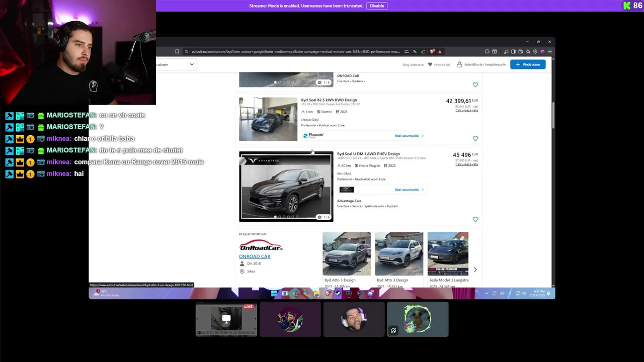Select bearded cartoon avatar participant tile
This screenshot has height=362, width=644.
click(x=290, y=319)
